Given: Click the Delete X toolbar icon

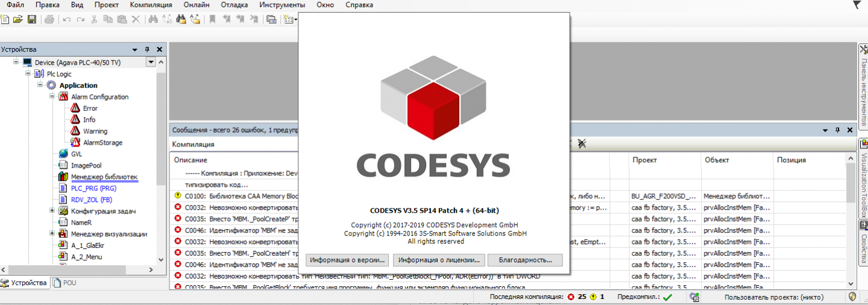Looking at the screenshot, I should [136, 19].
